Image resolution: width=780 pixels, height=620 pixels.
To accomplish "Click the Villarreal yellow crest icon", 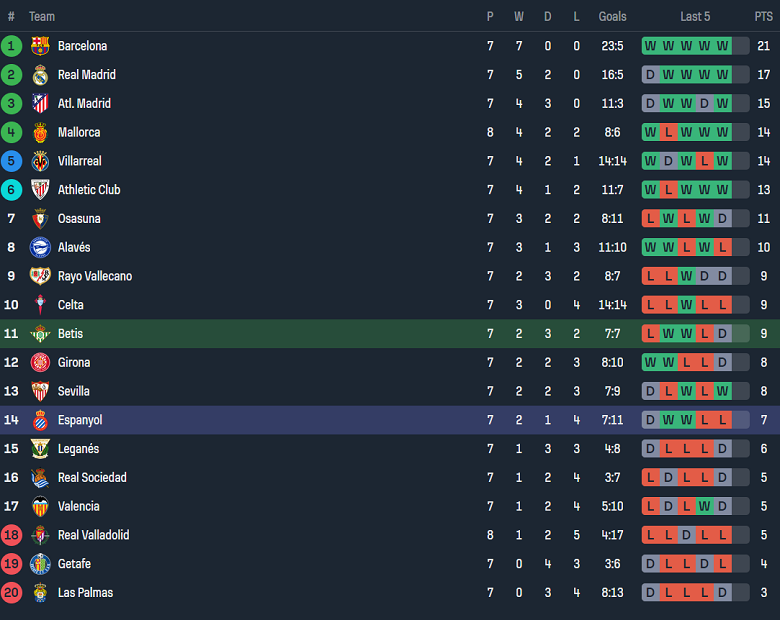I will click(x=40, y=161).
